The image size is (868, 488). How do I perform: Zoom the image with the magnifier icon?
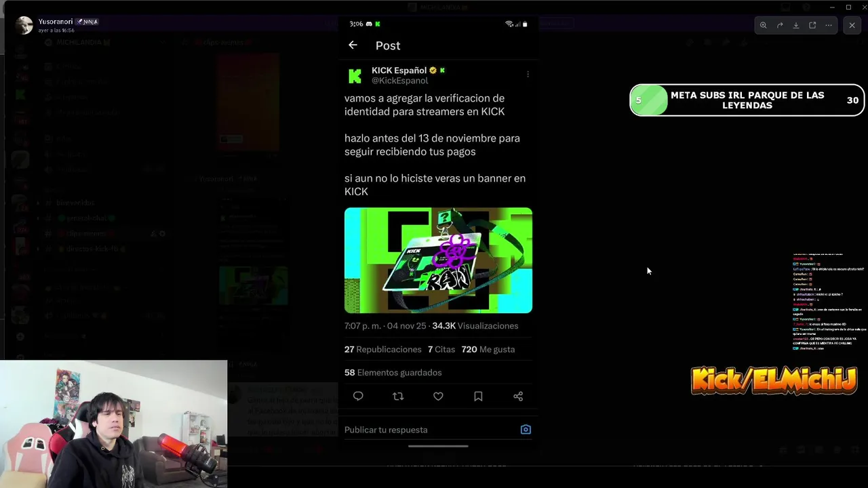763,25
